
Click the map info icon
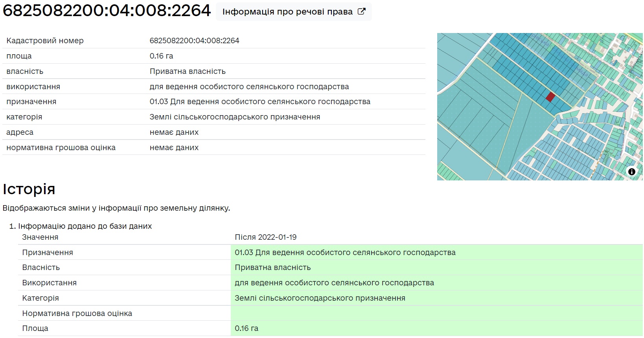click(x=631, y=172)
